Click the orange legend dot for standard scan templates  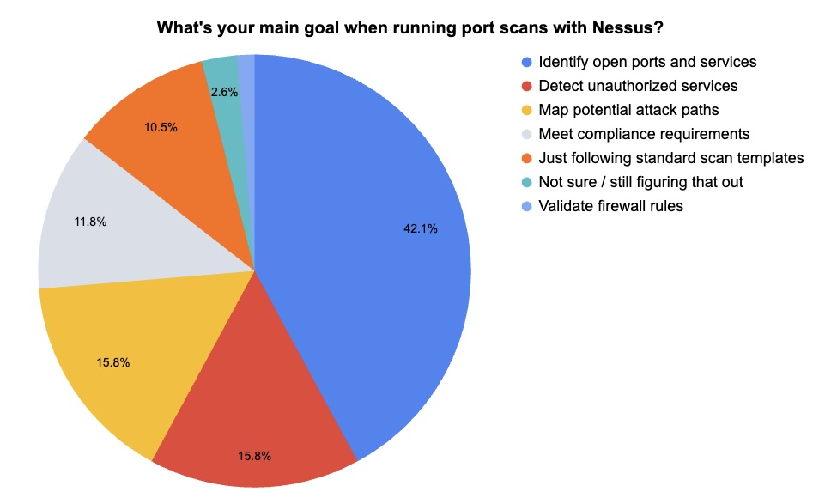pos(526,158)
